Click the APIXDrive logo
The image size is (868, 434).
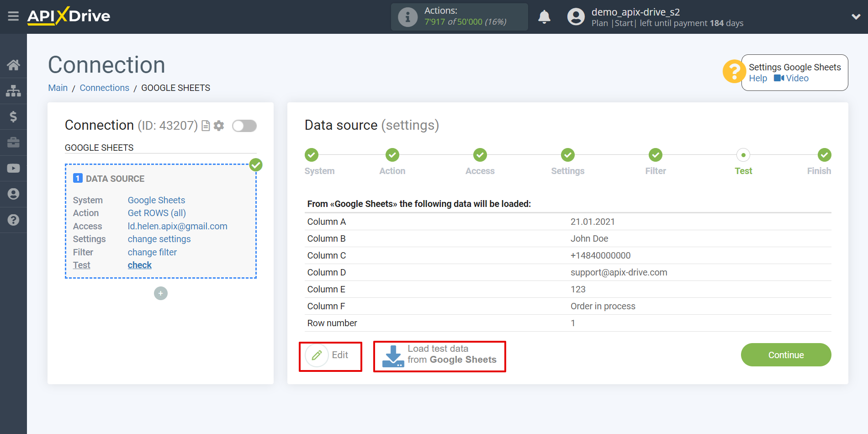coord(69,16)
